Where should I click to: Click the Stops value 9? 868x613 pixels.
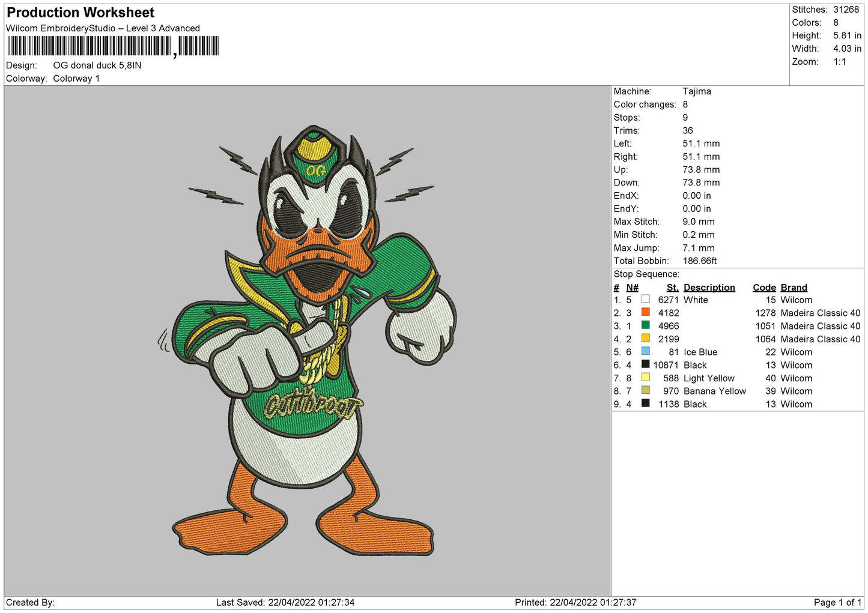[685, 118]
